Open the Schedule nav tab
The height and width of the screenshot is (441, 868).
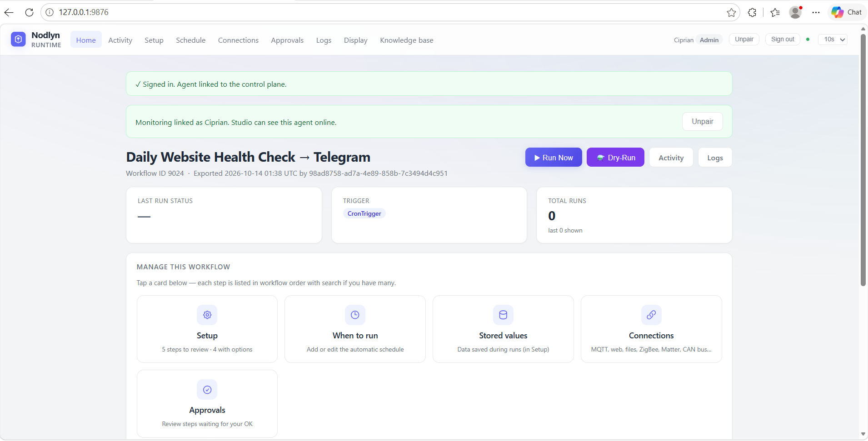[x=191, y=40]
